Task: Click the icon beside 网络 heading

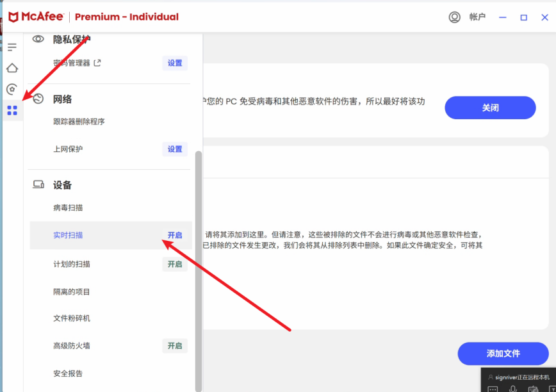Action: coord(38,99)
